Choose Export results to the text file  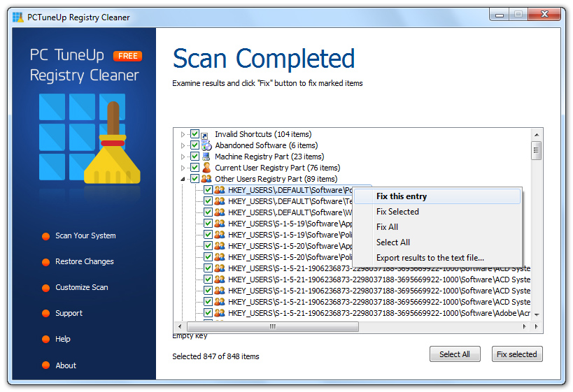[437, 258]
